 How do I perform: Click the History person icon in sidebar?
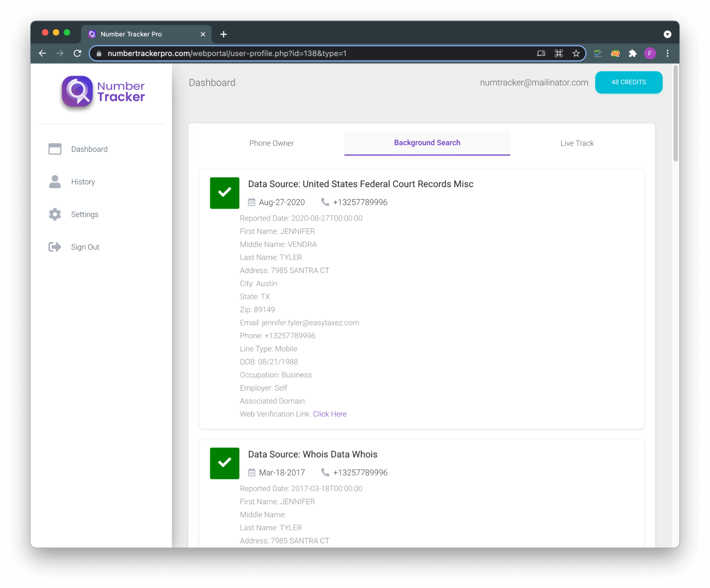point(55,182)
